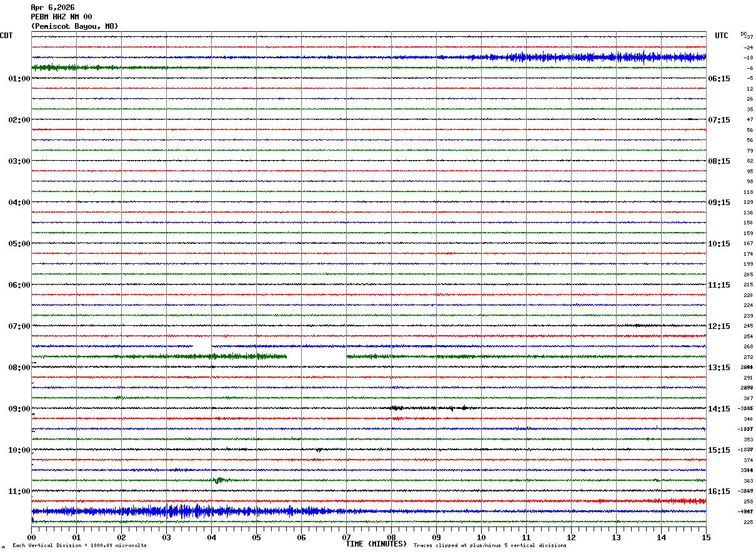Click the data gap in the green 07:45 trace

[x=317, y=356]
